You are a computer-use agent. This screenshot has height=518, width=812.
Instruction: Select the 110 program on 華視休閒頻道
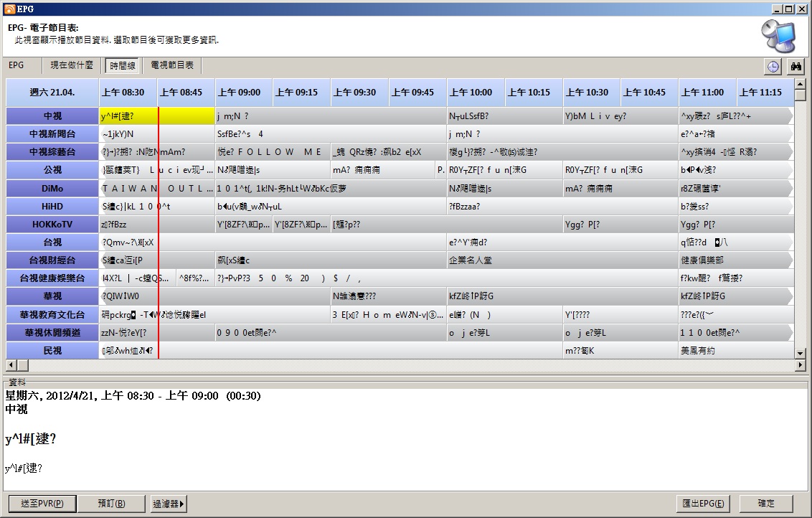(735, 333)
